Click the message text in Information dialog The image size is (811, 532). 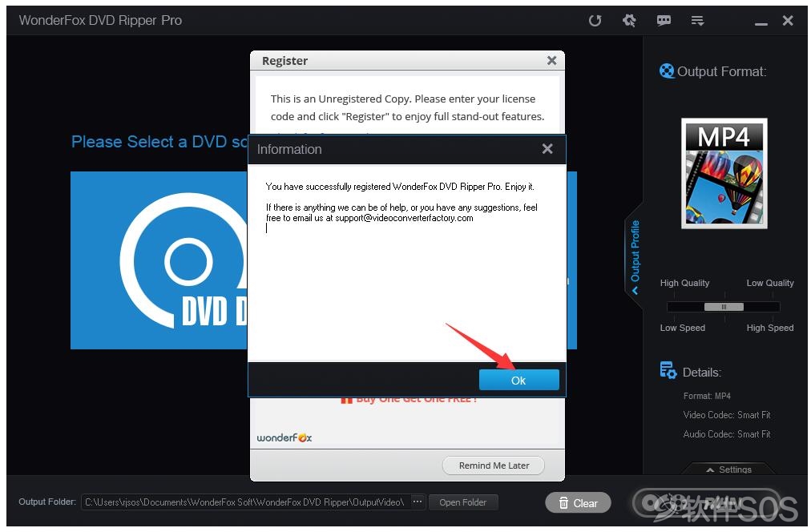(x=401, y=202)
